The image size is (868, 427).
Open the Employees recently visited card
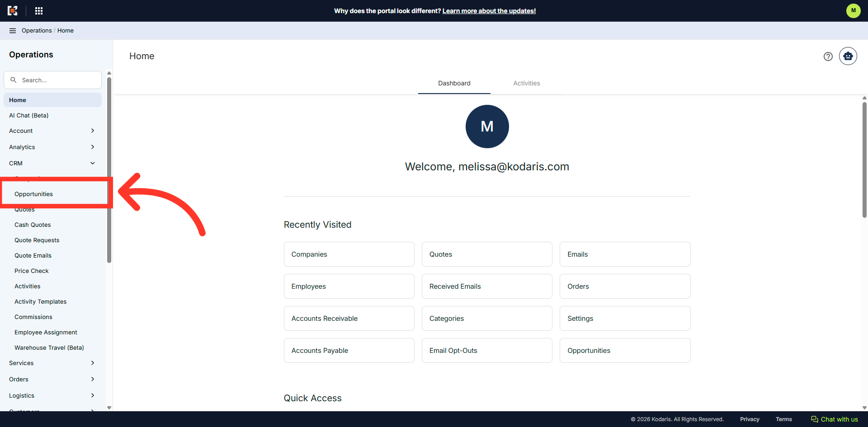pyautogui.click(x=349, y=286)
